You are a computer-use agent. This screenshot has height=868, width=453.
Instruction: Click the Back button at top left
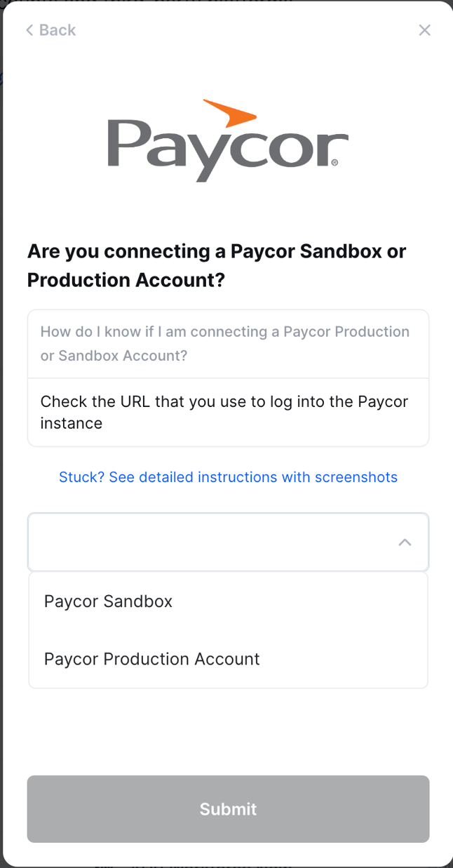click(x=50, y=30)
